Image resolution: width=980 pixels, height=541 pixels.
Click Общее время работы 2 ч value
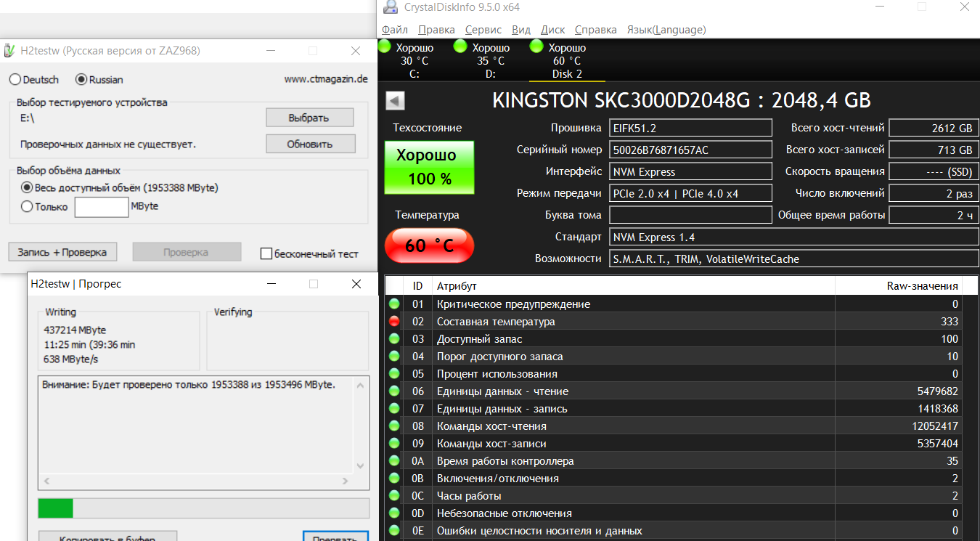coord(934,215)
